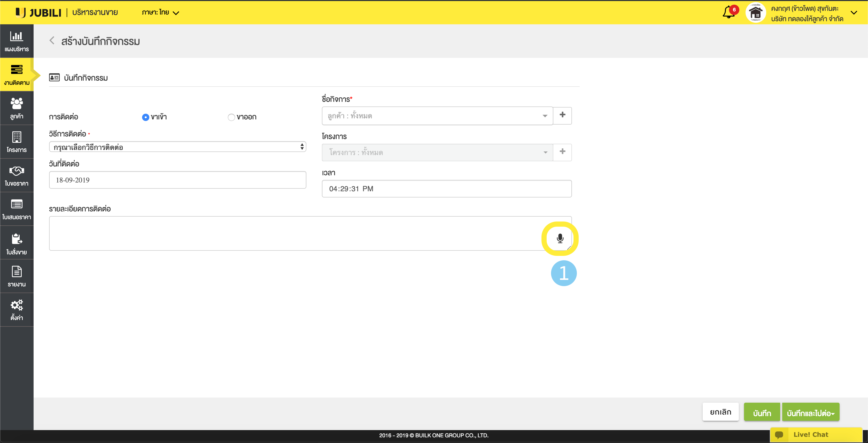Select the ขาออก radio button

click(x=231, y=117)
